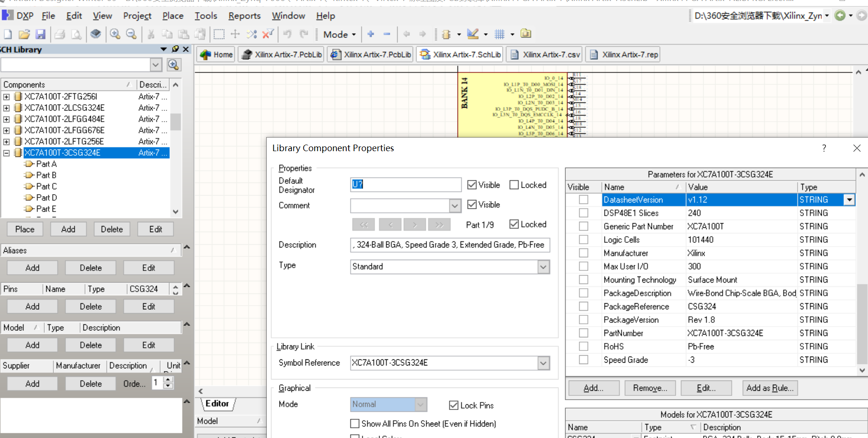The width and height of the screenshot is (868, 438).
Task: Click the Redo arrow icon
Action: coord(304,34)
